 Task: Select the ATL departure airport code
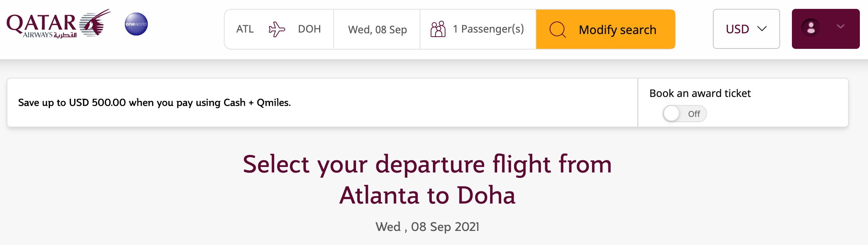coord(245,29)
